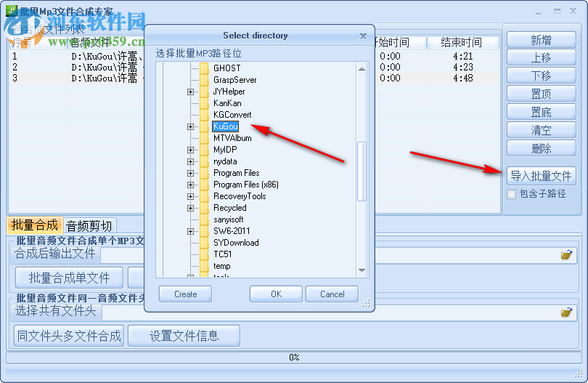Select the RecoveryTools folder label
588x383 pixels.
[240, 196]
